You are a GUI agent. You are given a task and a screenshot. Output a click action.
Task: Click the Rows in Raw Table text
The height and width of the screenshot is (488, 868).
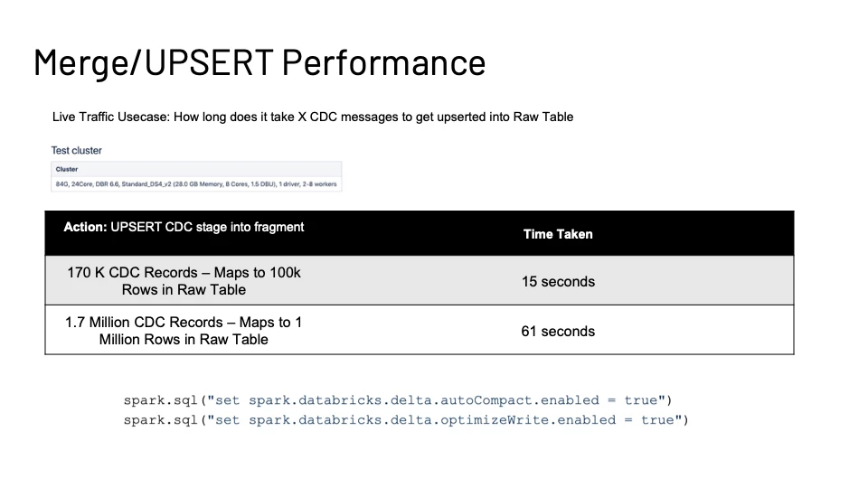(184, 289)
